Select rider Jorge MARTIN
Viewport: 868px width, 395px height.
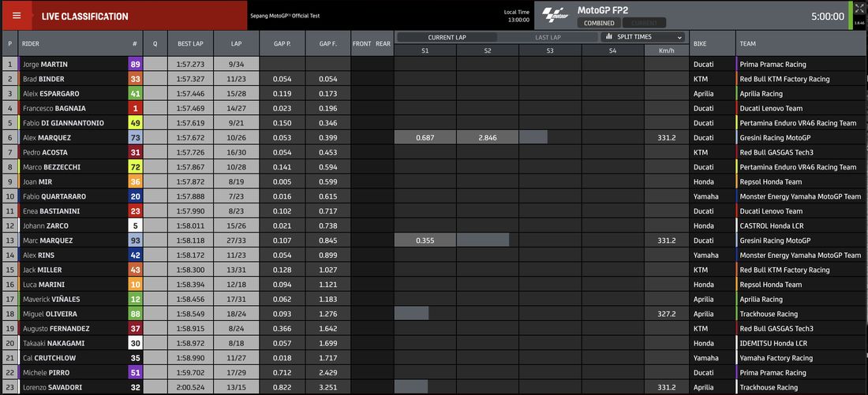pos(45,64)
